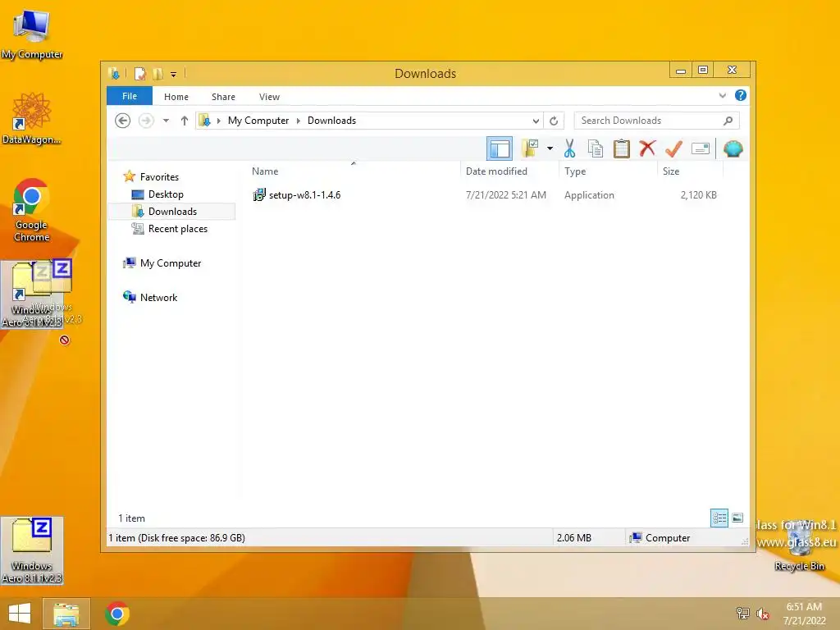
Task: Expand the address bar root chevron
Action: [218, 121]
